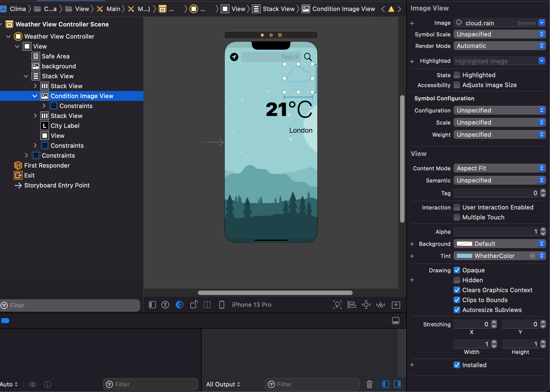Open the Content Mode Aspect Fit dropdown
550x392 pixels.
(x=499, y=168)
